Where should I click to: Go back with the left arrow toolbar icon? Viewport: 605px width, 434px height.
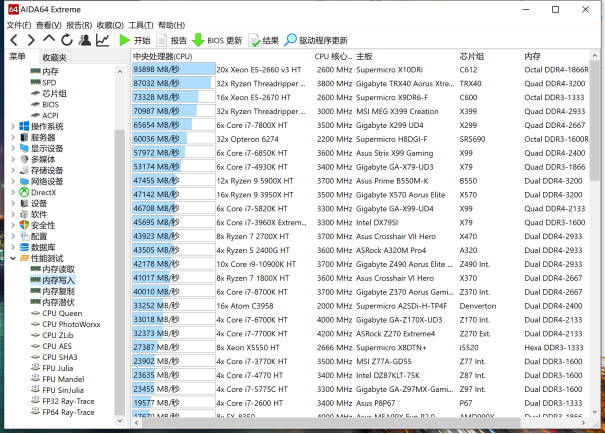pos(14,40)
